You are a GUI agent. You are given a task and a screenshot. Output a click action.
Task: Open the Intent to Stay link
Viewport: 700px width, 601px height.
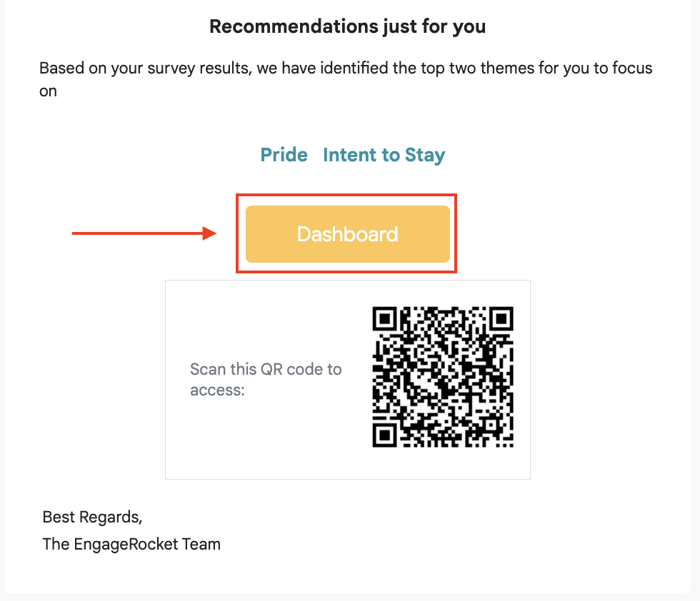(384, 155)
